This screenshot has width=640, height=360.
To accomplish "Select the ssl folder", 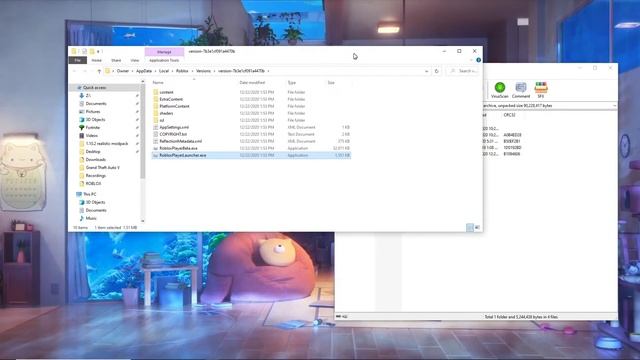I will (251, 120).
